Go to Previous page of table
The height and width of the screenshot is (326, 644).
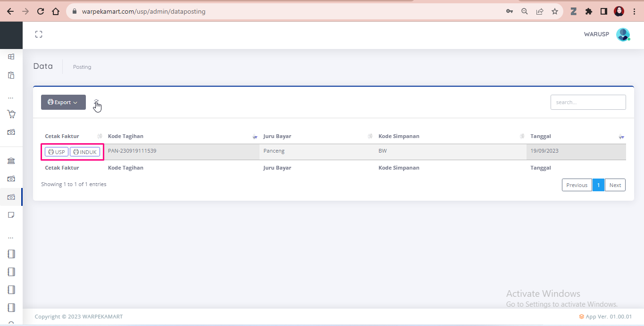(577, 185)
